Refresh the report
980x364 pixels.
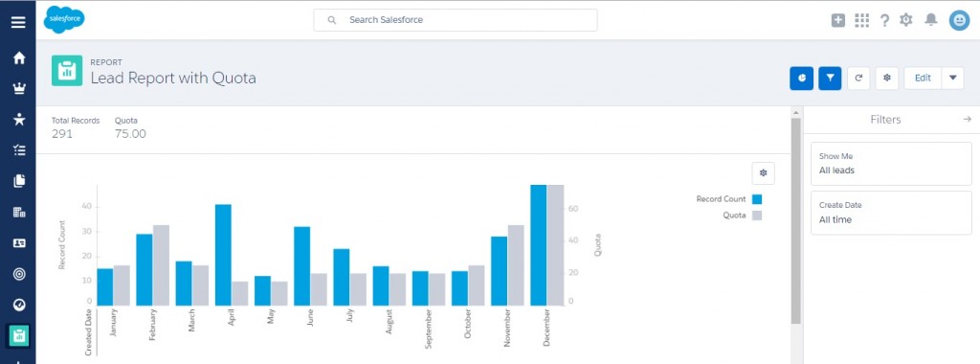[858, 79]
